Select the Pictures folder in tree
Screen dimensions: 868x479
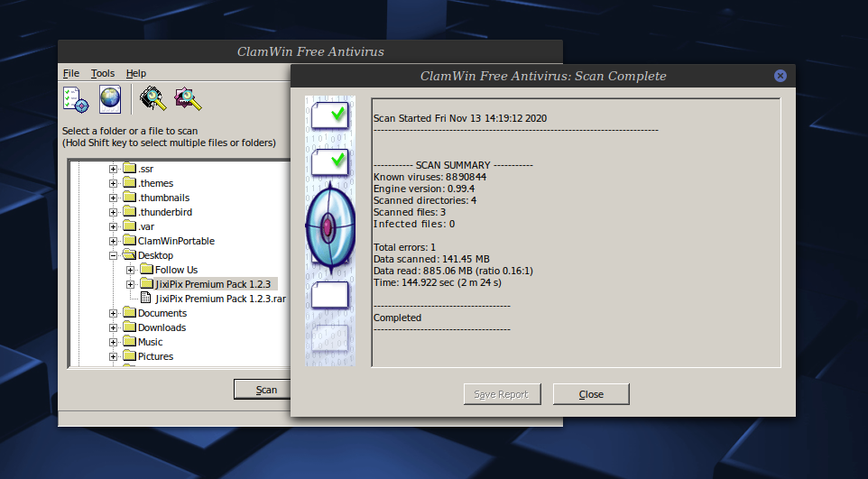coord(155,356)
